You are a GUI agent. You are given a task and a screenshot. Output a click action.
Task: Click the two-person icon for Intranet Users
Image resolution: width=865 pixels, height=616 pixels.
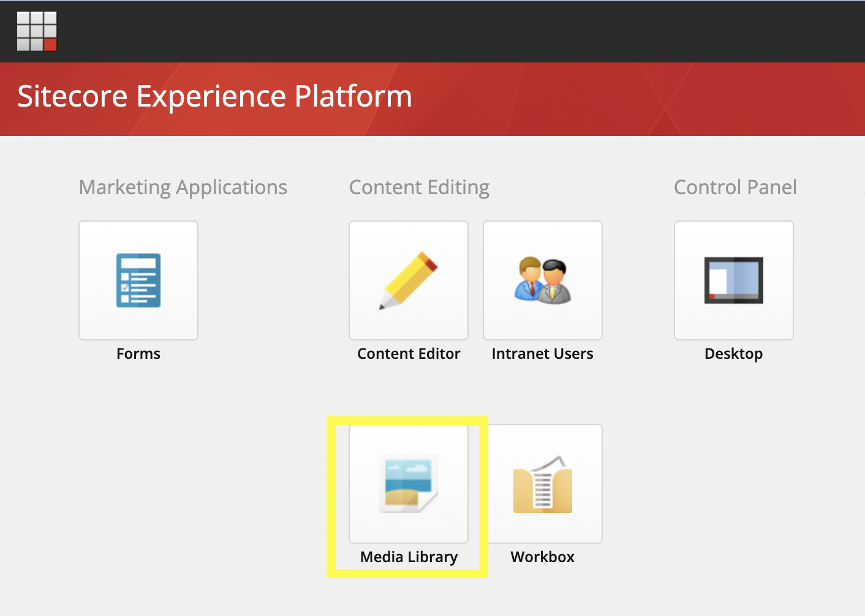[x=542, y=280]
